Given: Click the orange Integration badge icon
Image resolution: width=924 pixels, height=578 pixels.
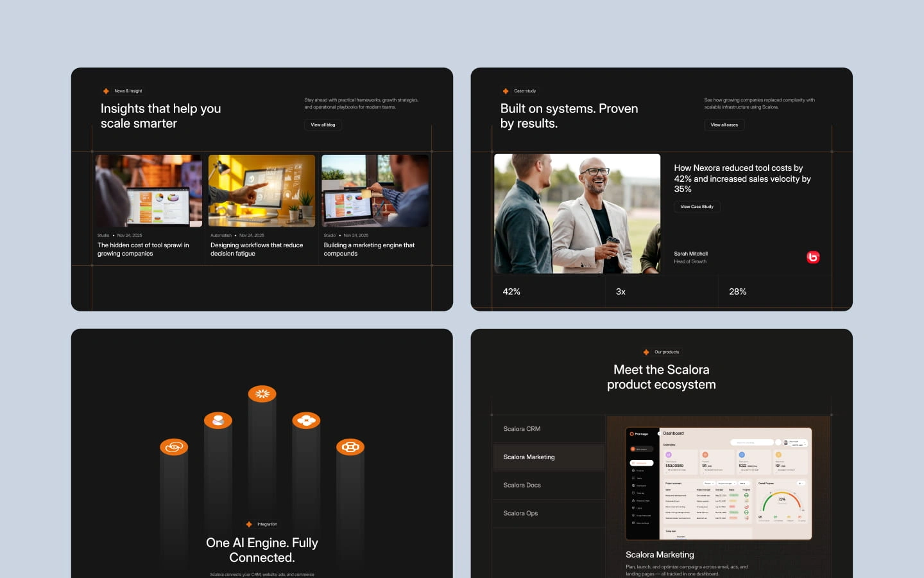Looking at the screenshot, I should click(x=249, y=524).
